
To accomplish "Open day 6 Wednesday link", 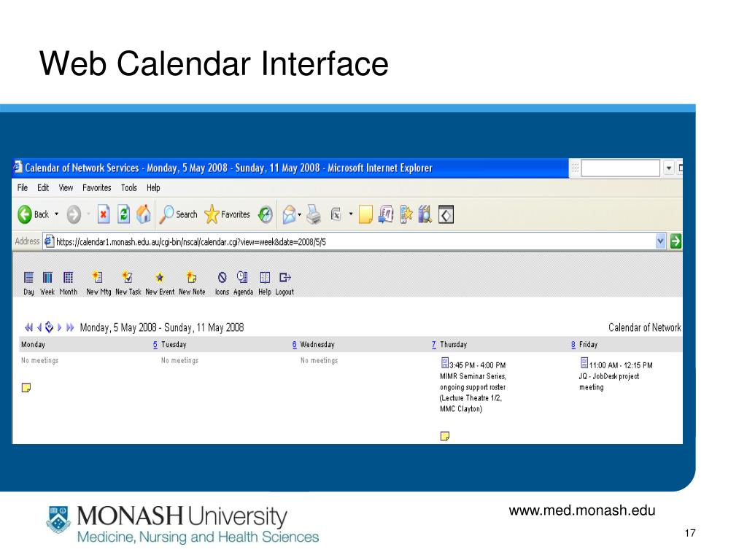I will click(295, 344).
